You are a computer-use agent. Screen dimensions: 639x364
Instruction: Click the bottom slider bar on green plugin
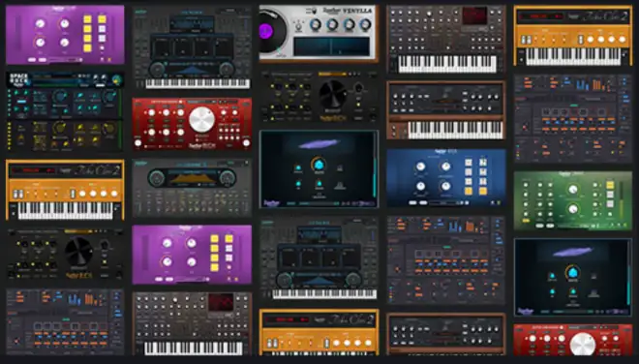(x=575, y=226)
